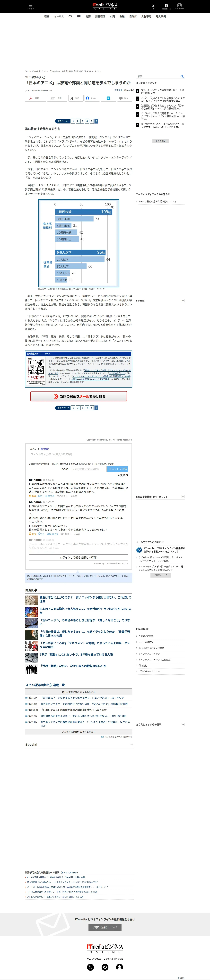Click the search magnifier icon
The width and height of the screenshot is (210, 980).
click(x=182, y=76)
